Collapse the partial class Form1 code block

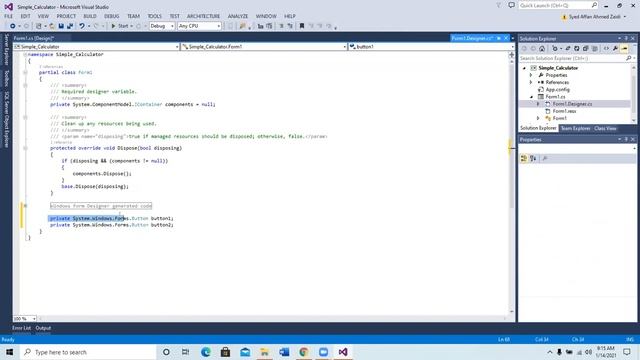pyautogui.click(x=25, y=72)
